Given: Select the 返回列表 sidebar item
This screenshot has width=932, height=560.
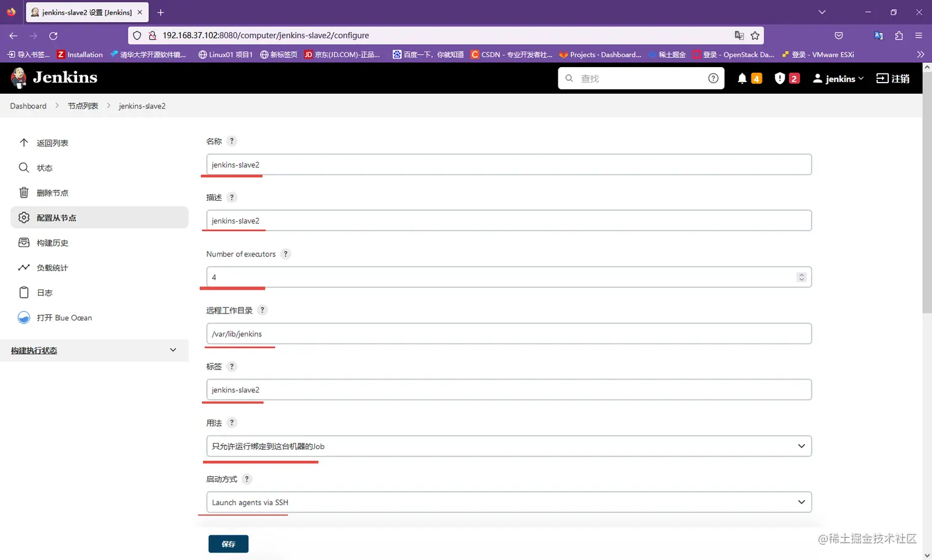Looking at the screenshot, I should click(99, 142).
